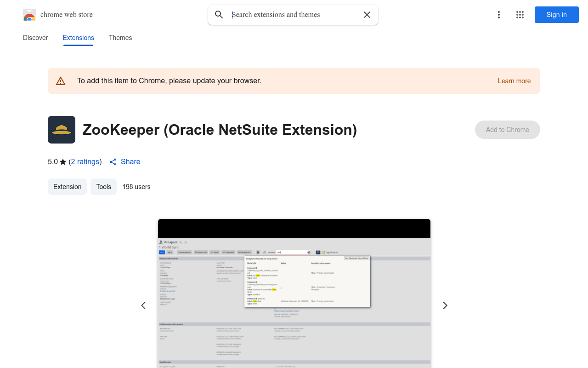
Task: Open the 2 ratings link
Action: pos(85,162)
